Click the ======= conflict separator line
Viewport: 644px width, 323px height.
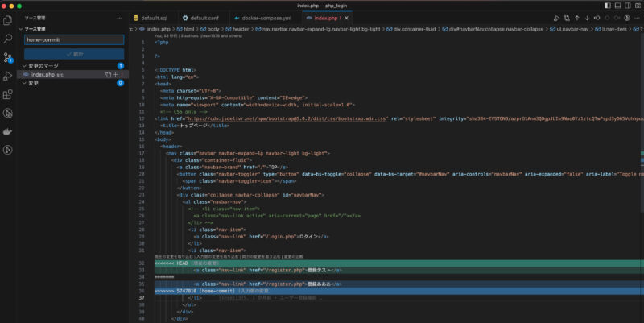tap(164, 277)
